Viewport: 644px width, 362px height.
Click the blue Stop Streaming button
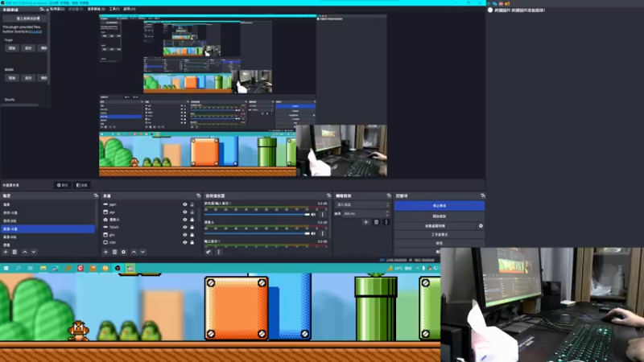tap(440, 206)
